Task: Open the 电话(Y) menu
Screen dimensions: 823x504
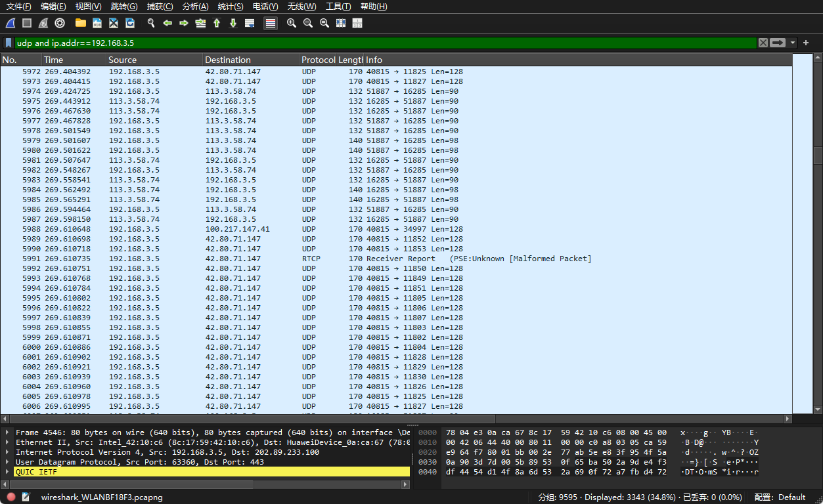Action: pos(265,7)
